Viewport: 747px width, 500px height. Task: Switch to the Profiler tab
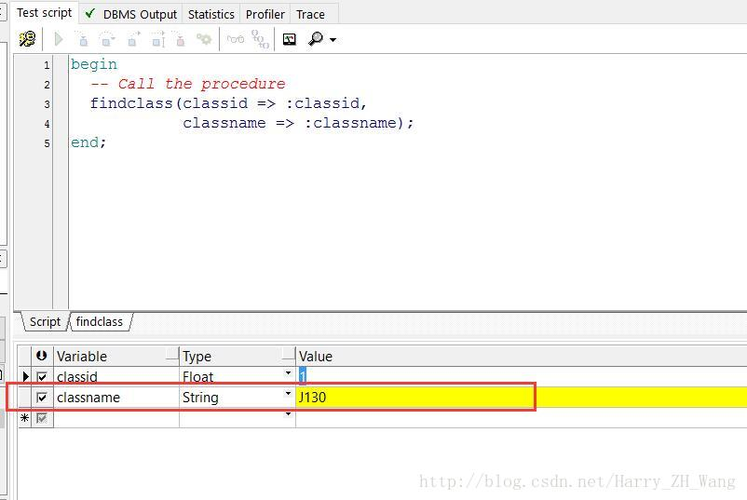pos(265,14)
